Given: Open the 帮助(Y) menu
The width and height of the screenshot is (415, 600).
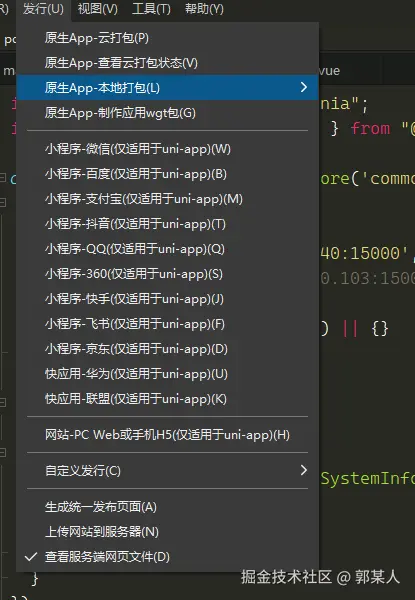Looking at the screenshot, I should (x=204, y=9).
